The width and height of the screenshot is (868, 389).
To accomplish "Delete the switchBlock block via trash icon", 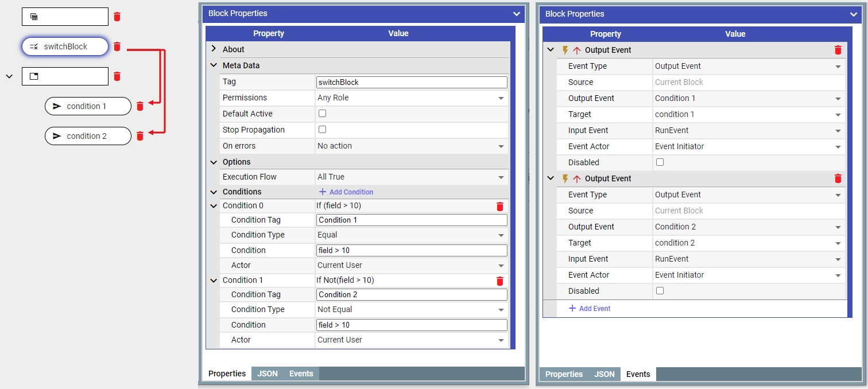I will coord(117,46).
